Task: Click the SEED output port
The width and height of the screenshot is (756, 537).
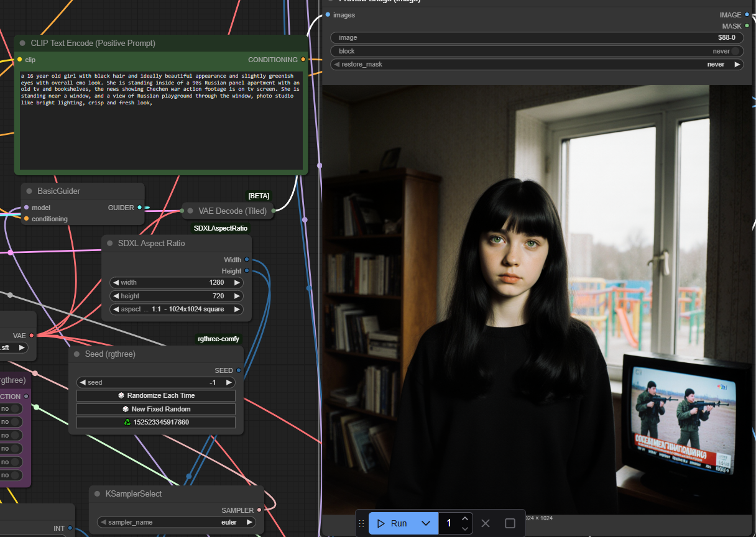Action: tap(239, 370)
